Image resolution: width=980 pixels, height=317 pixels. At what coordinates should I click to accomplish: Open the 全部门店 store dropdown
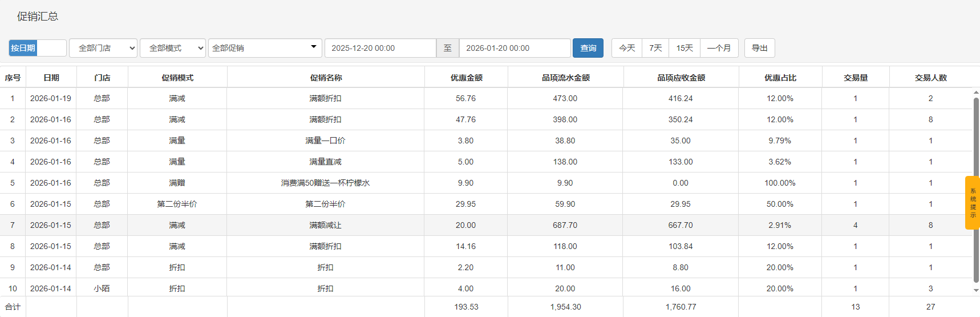pyautogui.click(x=103, y=48)
